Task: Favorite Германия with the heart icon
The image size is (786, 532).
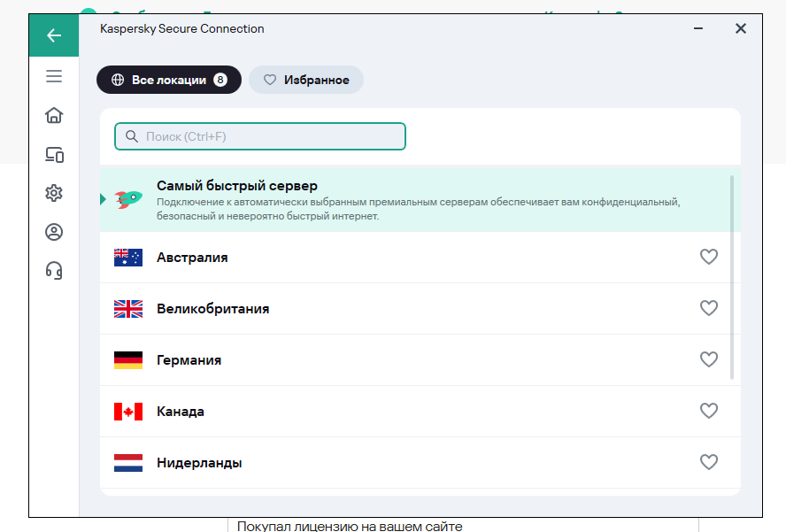Action: click(709, 359)
